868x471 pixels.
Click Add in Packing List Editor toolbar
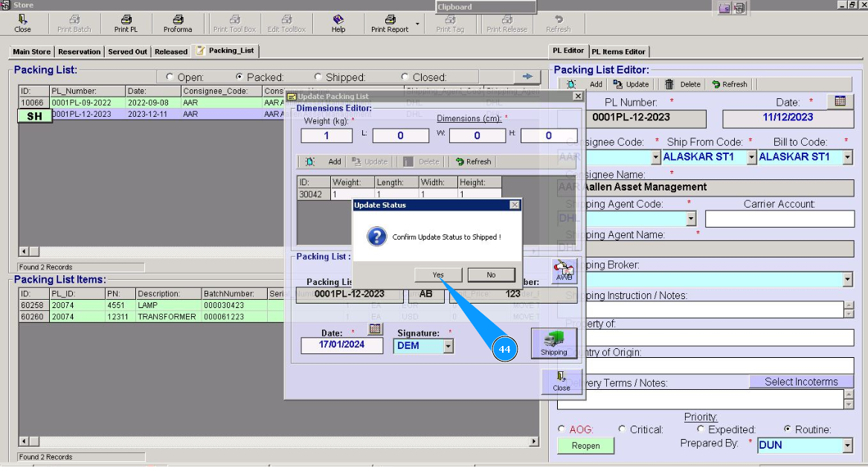tap(596, 84)
